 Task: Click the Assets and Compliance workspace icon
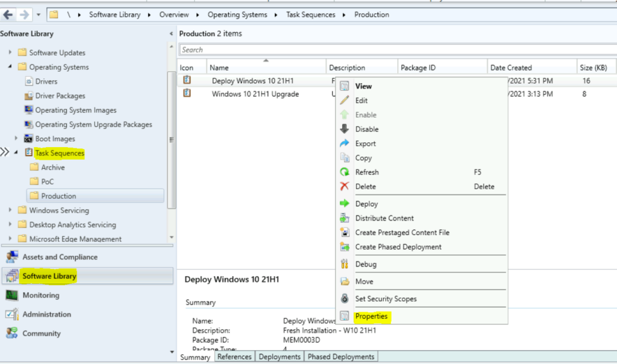[x=12, y=257]
